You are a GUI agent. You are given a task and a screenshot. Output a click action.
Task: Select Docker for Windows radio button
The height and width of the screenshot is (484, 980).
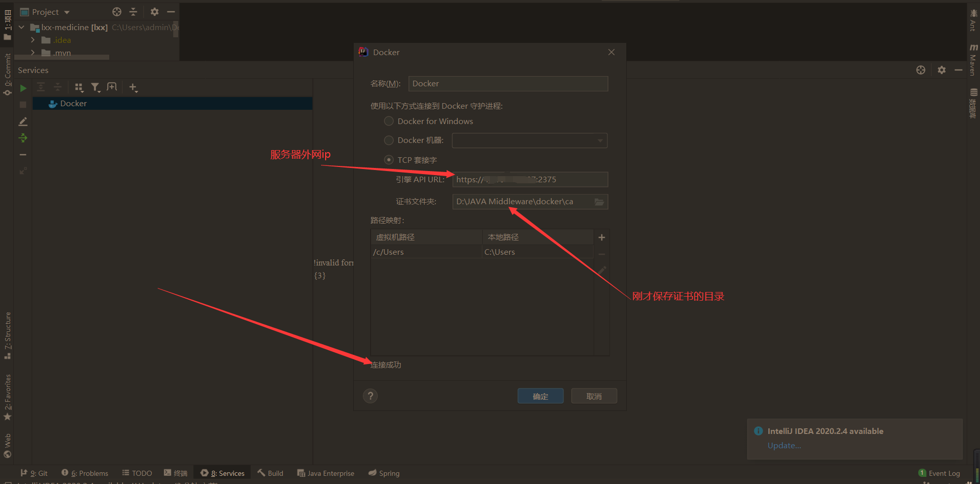point(389,121)
